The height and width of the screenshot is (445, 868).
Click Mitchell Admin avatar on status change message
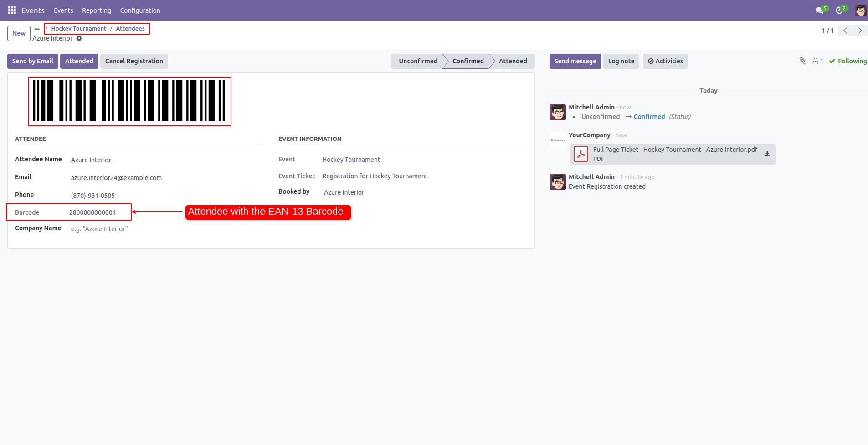click(558, 112)
